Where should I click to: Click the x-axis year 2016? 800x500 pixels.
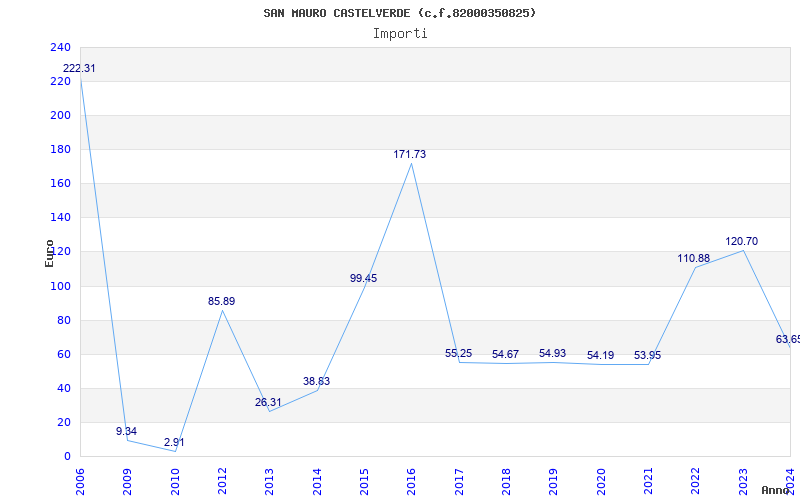point(412,482)
